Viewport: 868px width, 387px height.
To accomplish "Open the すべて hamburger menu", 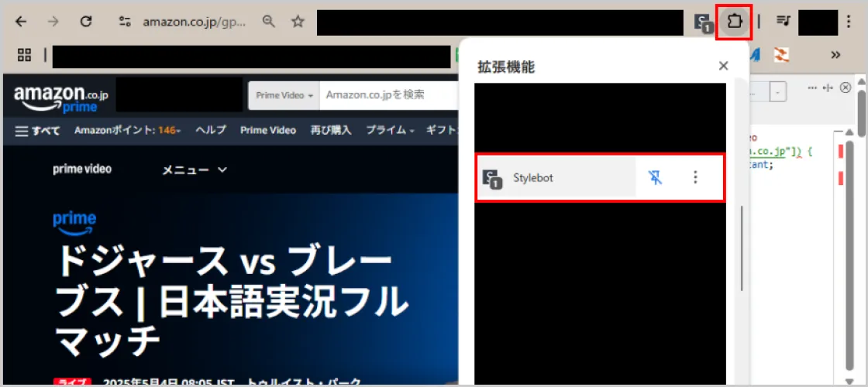I will pyautogui.click(x=38, y=131).
